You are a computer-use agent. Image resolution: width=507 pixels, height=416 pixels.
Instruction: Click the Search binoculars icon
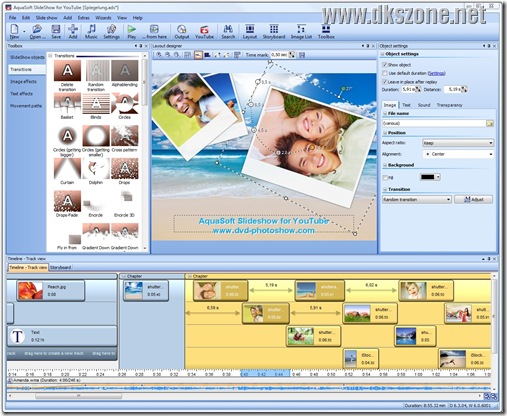(228, 31)
